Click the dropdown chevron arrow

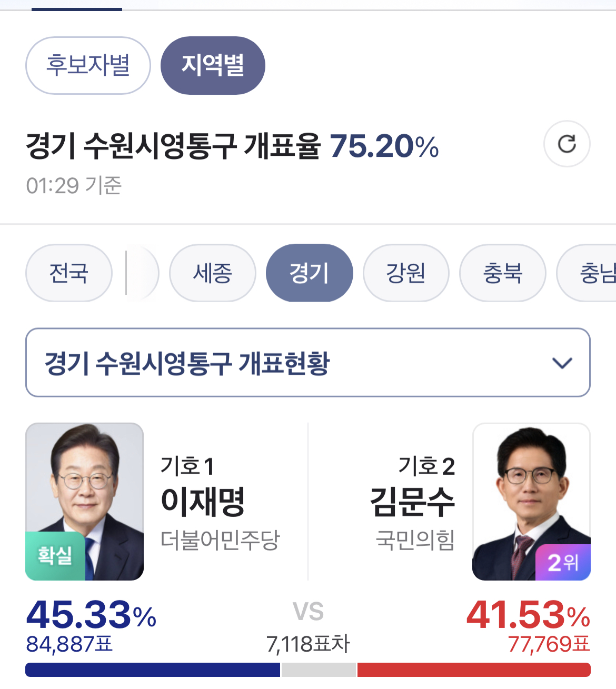pos(562,363)
